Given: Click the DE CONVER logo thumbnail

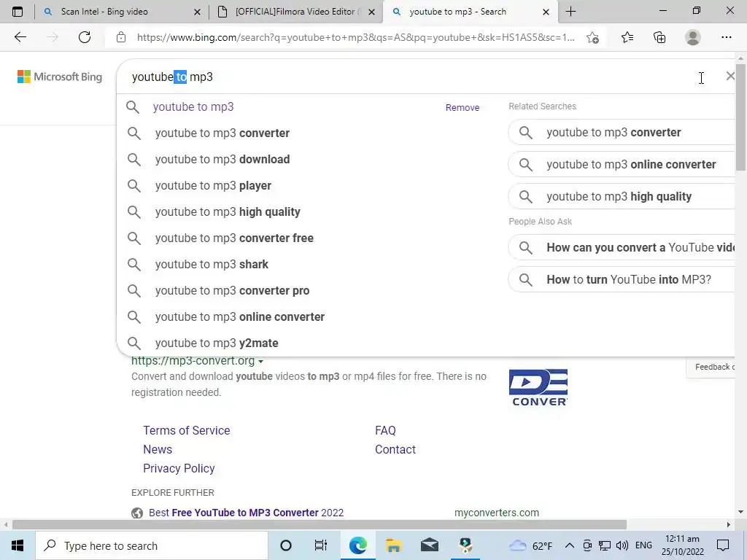Looking at the screenshot, I should click(538, 388).
